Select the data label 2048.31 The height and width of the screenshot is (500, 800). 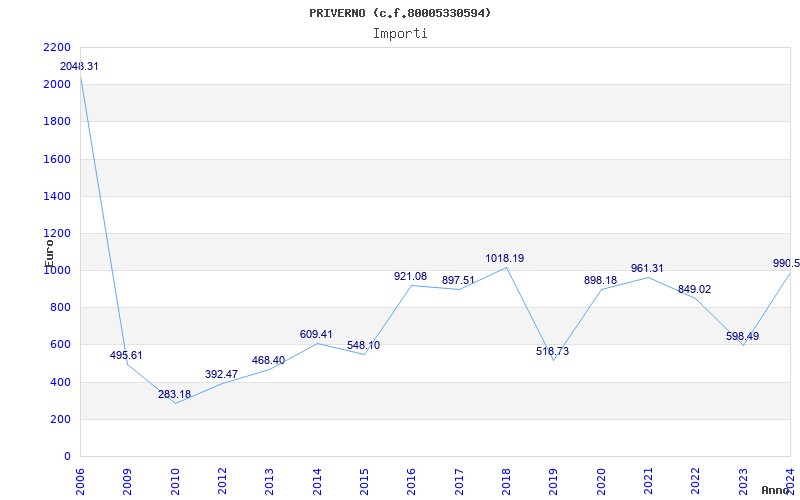[x=79, y=66]
